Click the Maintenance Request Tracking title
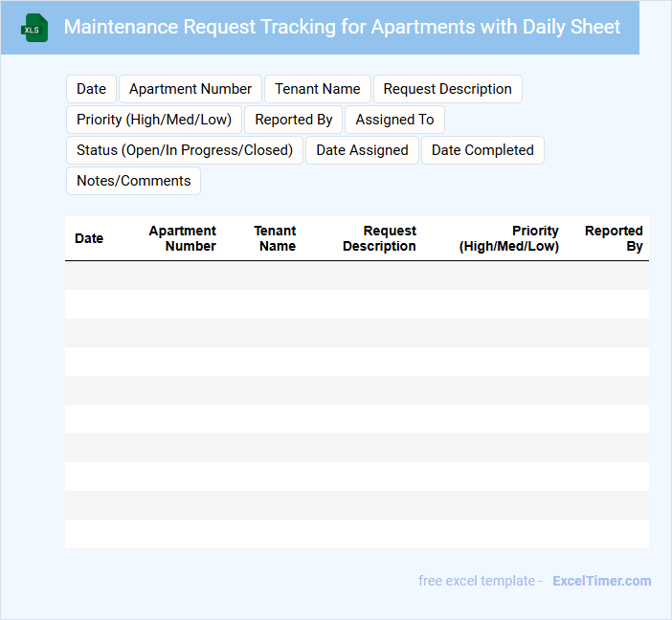Viewport: 672px width, 620px height. (x=342, y=27)
